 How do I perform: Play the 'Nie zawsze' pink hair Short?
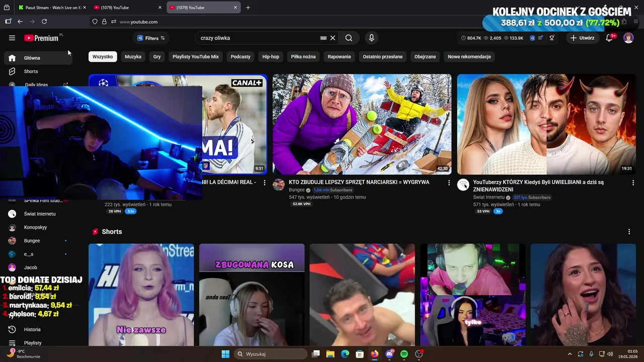point(141,295)
